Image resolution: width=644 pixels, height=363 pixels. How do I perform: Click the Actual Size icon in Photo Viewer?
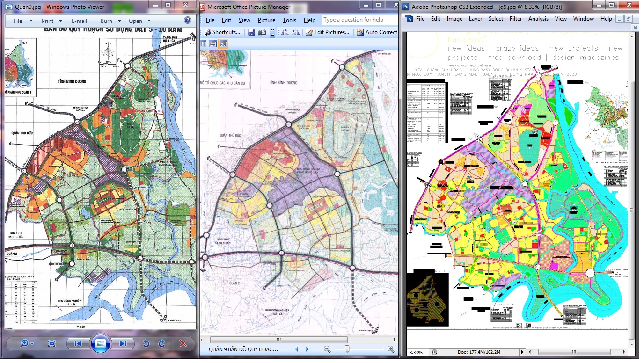(x=52, y=344)
